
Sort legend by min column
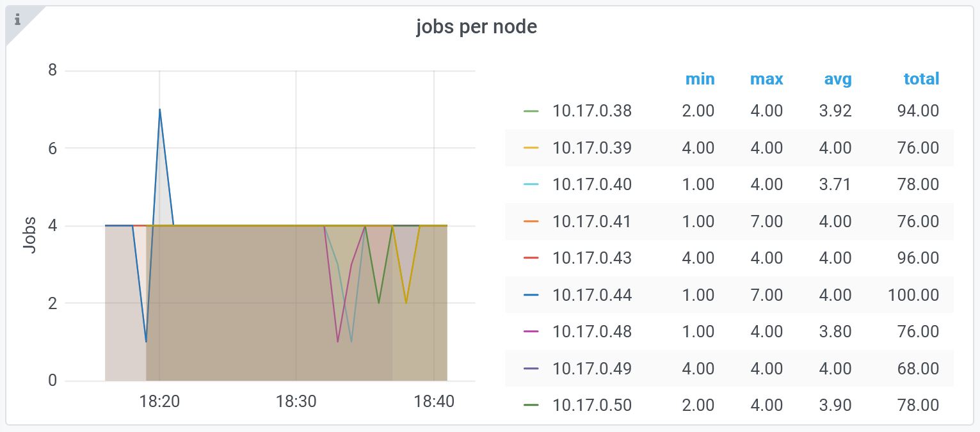[x=700, y=79]
